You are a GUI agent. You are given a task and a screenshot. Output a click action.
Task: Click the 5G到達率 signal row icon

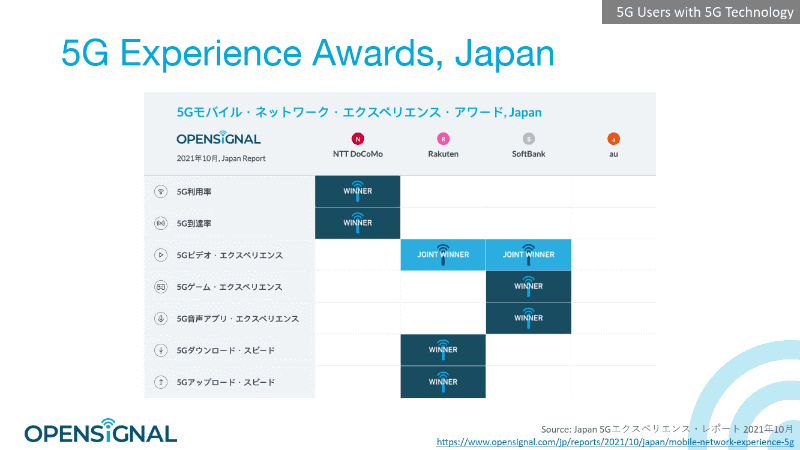pyautogui.click(x=161, y=223)
